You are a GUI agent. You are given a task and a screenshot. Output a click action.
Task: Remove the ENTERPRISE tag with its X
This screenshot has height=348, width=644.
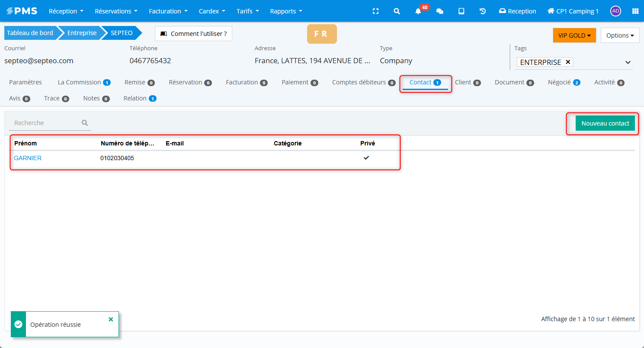coord(568,62)
